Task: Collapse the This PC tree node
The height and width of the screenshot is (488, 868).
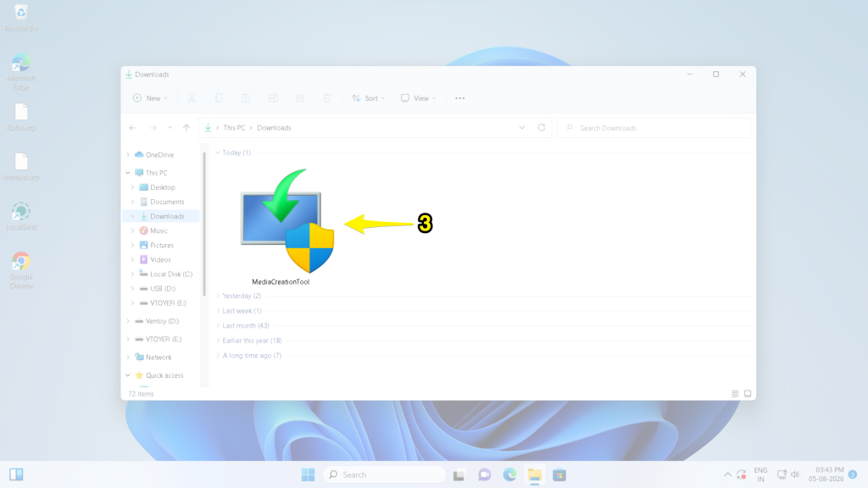Action: 128,173
